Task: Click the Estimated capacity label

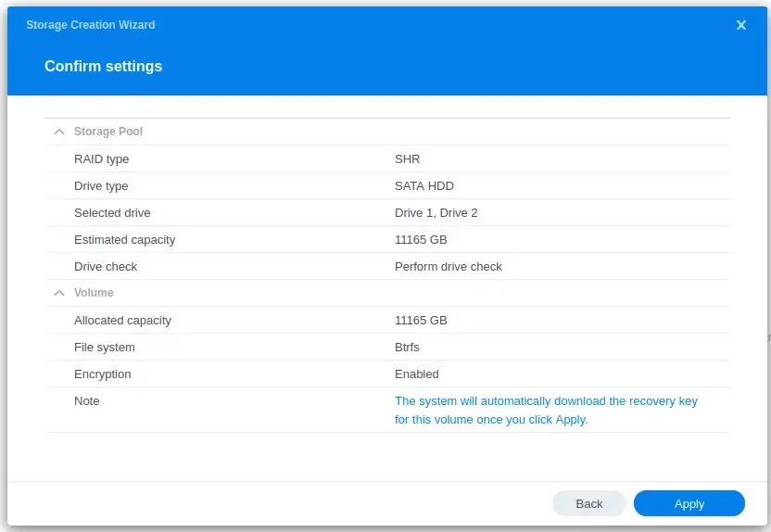Action: [x=124, y=240]
